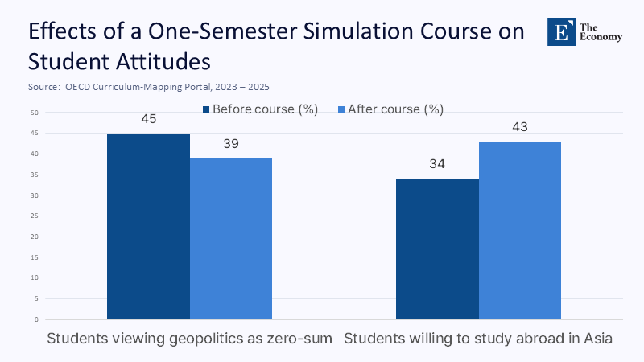Click the dark blue zero-sum bar
644x362 pixels.
point(148,226)
